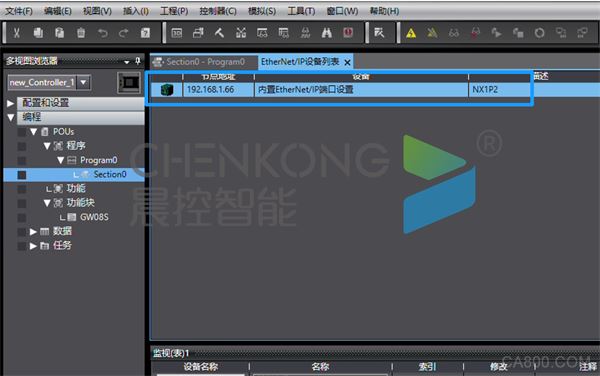
Task: Collapse the POUs tree node
Action: pos(34,132)
